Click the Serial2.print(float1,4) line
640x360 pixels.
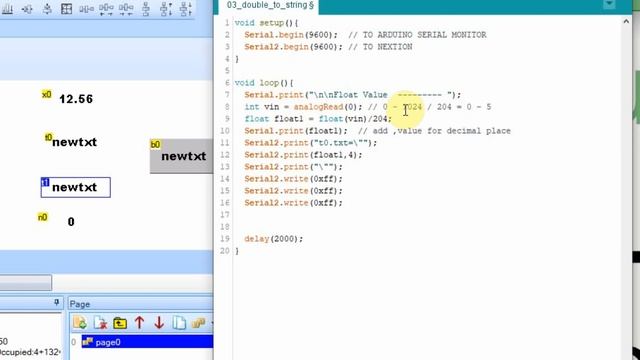[x=303, y=155]
